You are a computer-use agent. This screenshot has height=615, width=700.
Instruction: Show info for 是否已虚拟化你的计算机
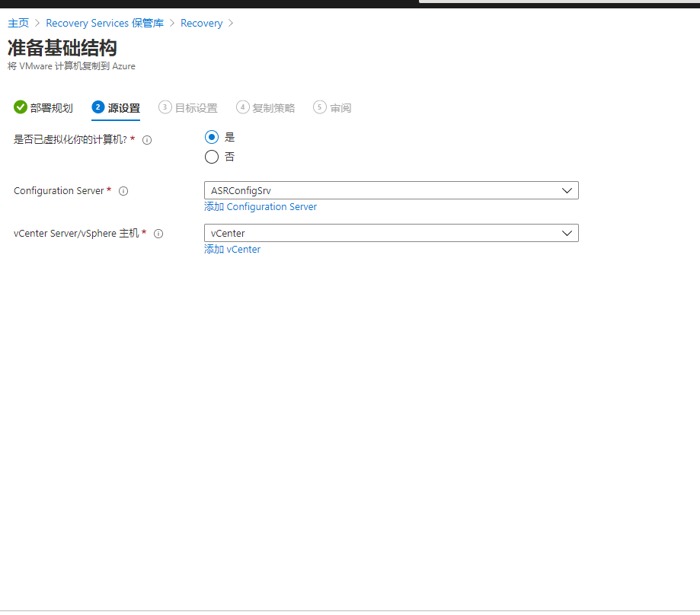point(147,140)
